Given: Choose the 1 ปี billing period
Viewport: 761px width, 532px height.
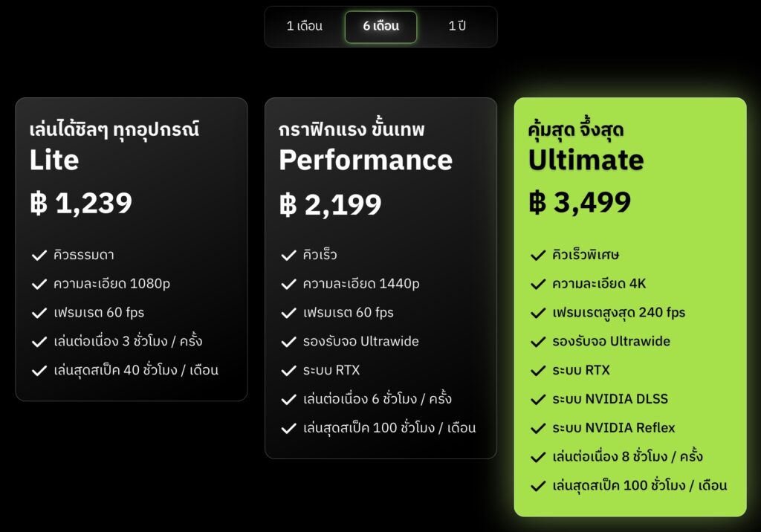Looking at the screenshot, I should 457,26.
